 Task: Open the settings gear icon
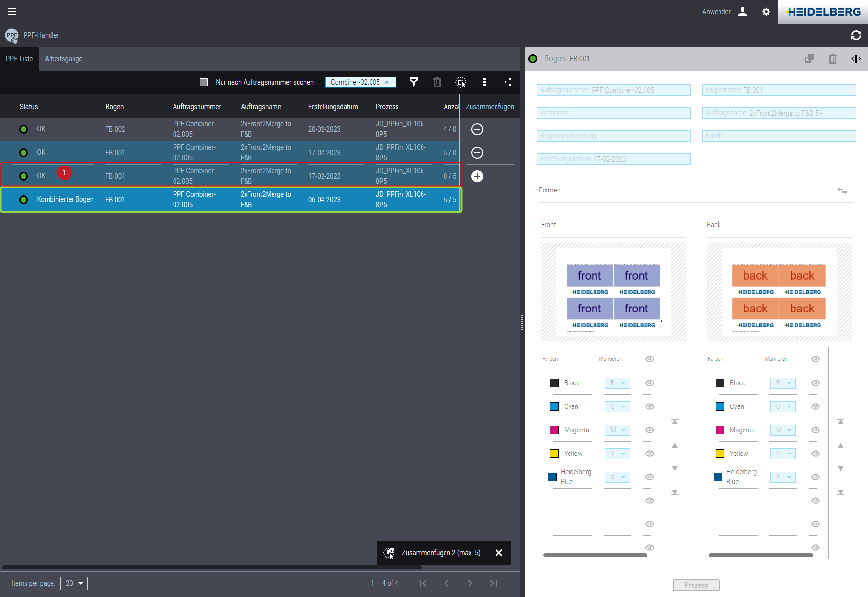[x=766, y=12]
